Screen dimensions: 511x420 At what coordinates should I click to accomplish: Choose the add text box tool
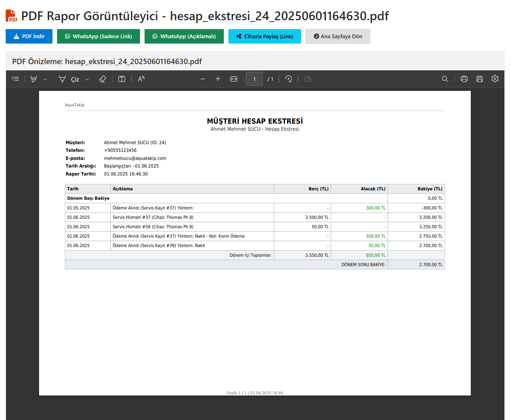pyautogui.click(x=122, y=79)
